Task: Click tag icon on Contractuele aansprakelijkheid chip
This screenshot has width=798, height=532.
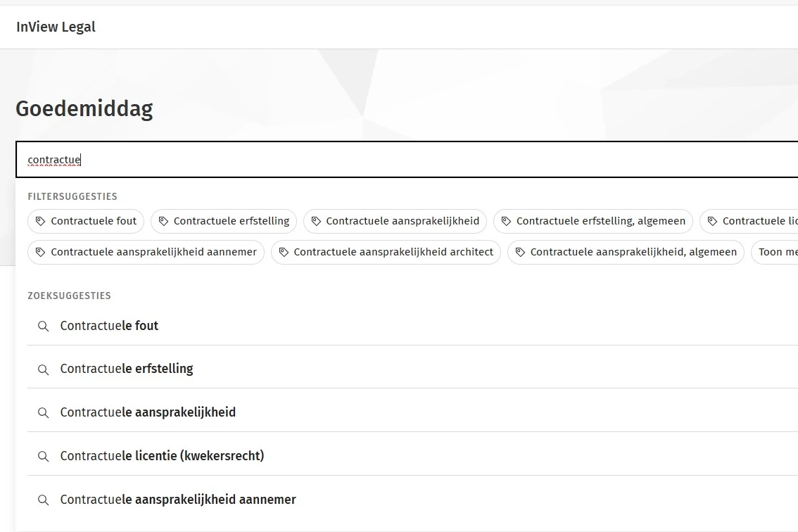Action: click(x=316, y=221)
